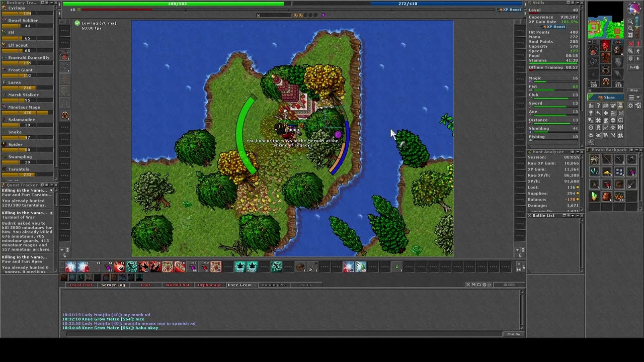Click the brown backpack item in Pirate Backpack
Screen dimensions: 644x362
click(607, 196)
